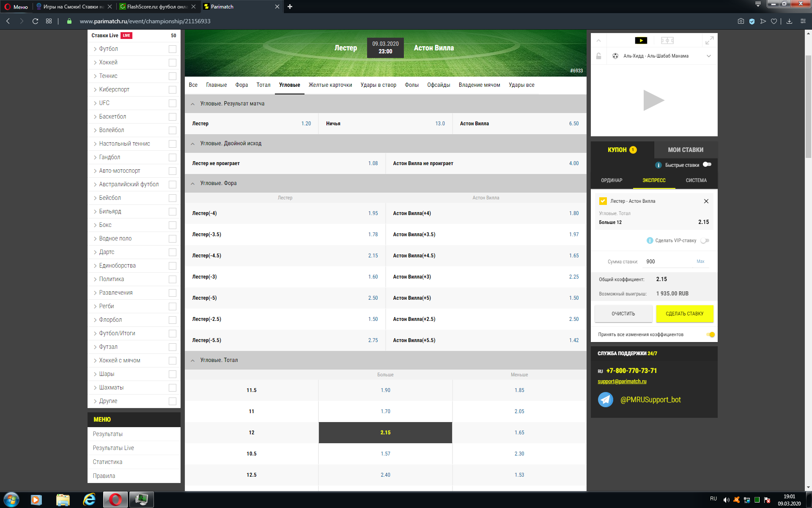Click the СДЕЛАТЬ СТАВКУ button

coord(684,314)
